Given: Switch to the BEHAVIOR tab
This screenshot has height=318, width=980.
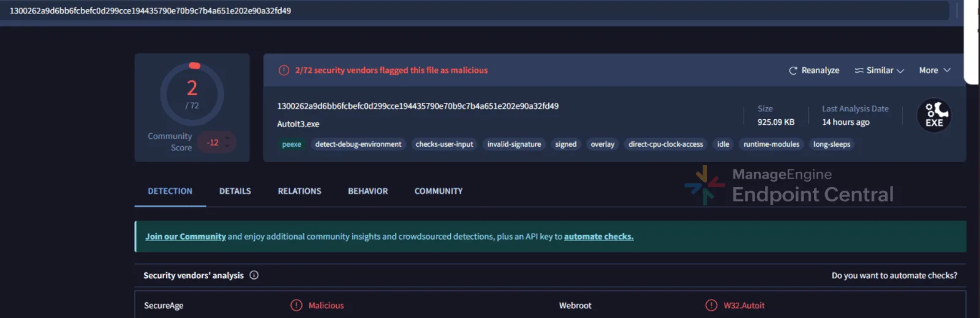Looking at the screenshot, I should pyautogui.click(x=368, y=191).
